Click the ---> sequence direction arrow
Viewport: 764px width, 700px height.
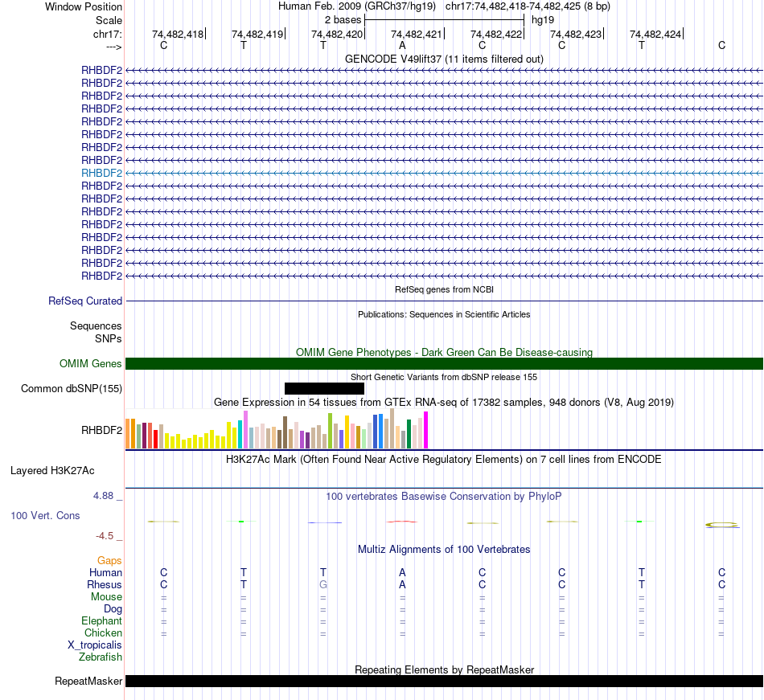pyautogui.click(x=113, y=47)
